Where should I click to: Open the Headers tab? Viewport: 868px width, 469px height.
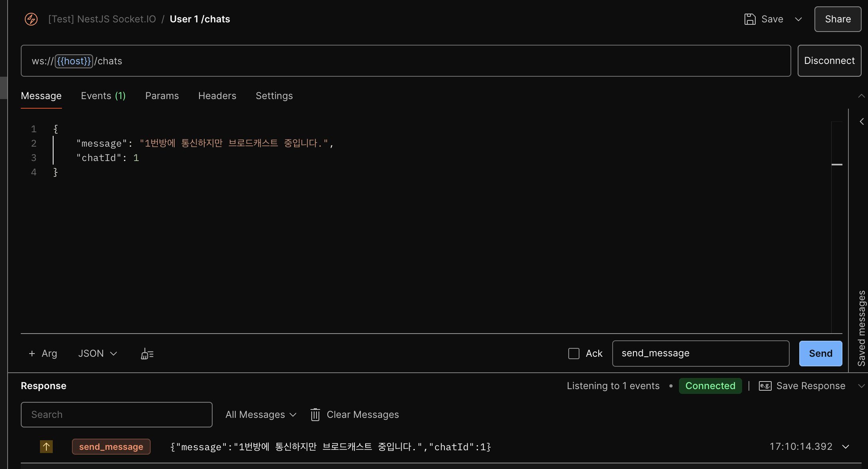coord(217,96)
